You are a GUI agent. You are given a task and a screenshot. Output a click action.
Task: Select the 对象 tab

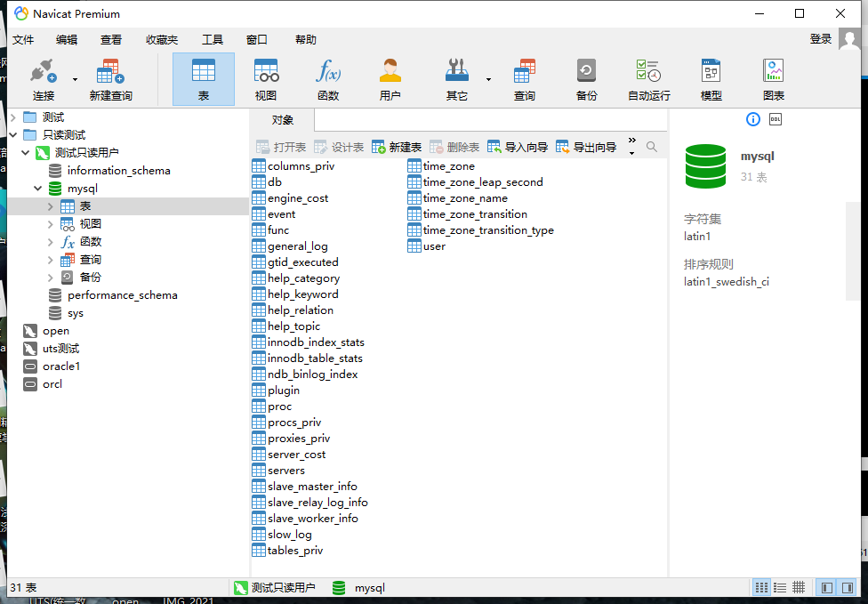282,119
